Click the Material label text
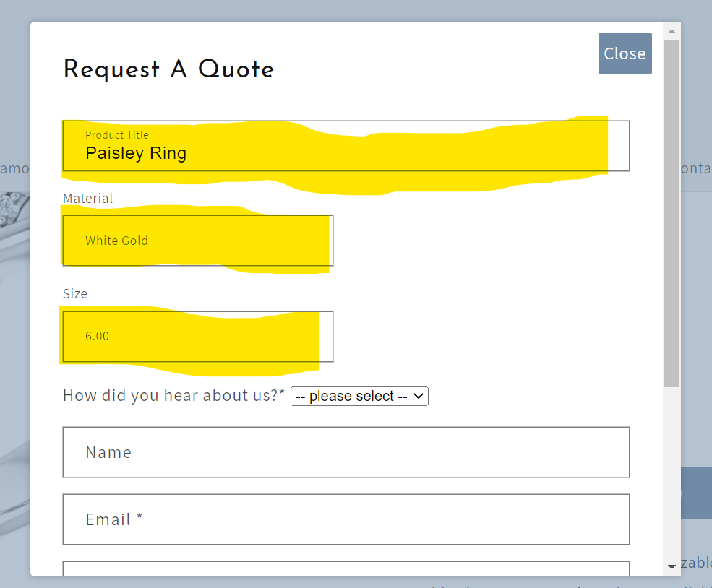The height and width of the screenshot is (588, 712). [x=88, y=199]
